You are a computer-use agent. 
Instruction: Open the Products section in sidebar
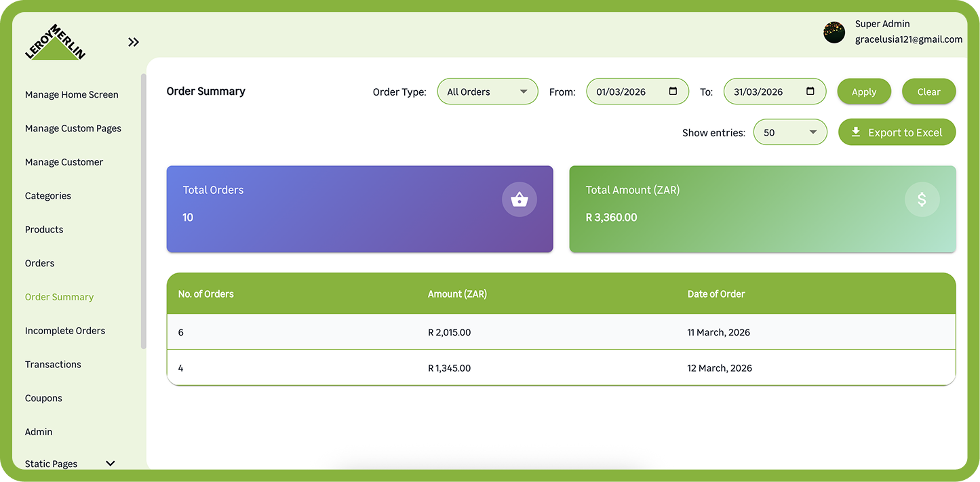pyautogui.click(x=44, y=230)
